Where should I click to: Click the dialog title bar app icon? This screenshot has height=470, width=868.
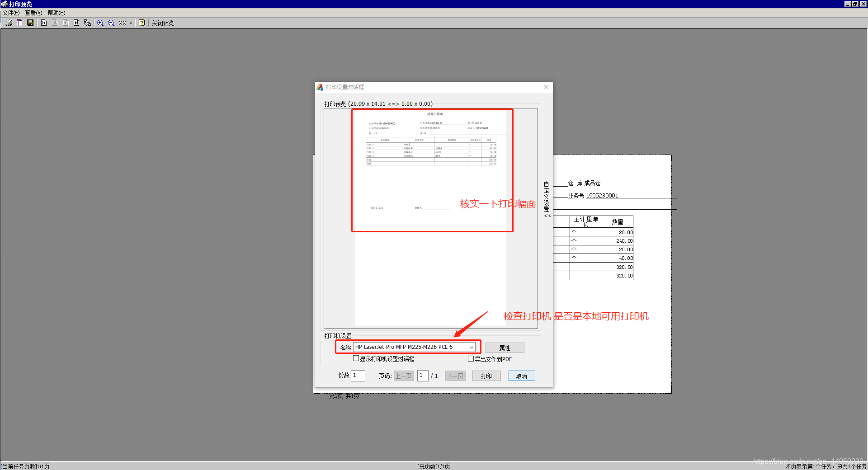320,87
